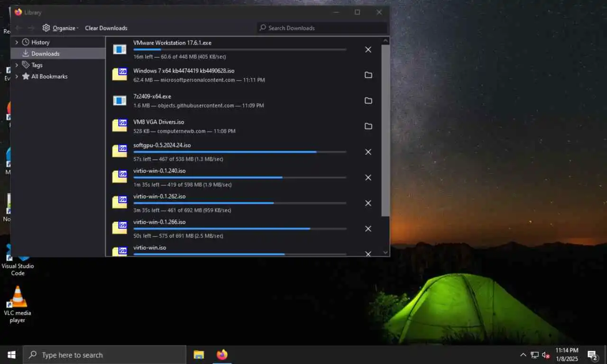The width and height of the screenshot is (607, 364).
Task: Click the Windows 7 x64 iso file icon
Action: coord(120,74)
